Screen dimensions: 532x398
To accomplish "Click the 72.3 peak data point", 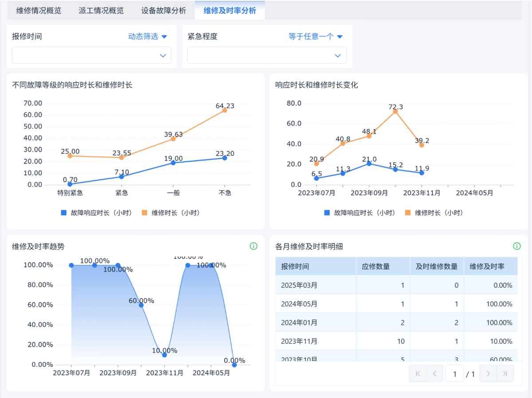I will [x=395, y=111].
